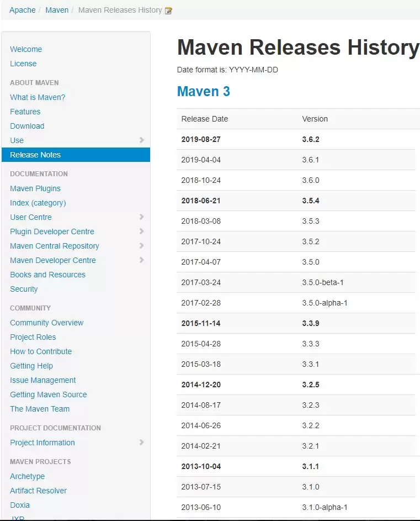
Task: Go to the Welcome page
Action: pos(26,49)
